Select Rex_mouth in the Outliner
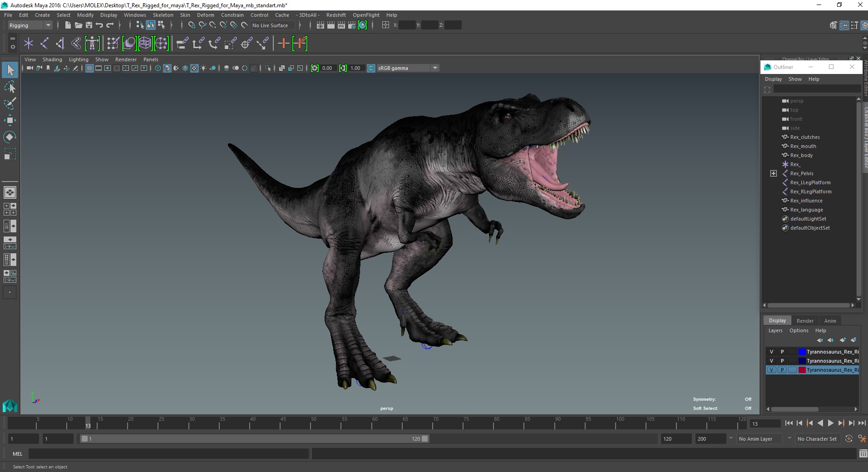The image size is (868, 472). coord(803,146)
